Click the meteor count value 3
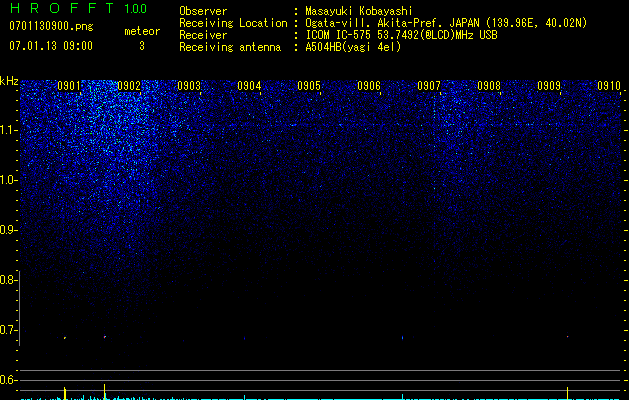 142,46
